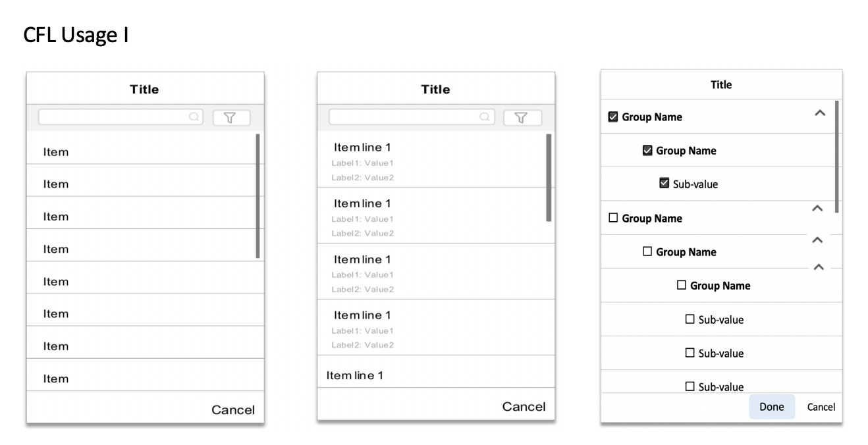Collapse the first checked Group Name chevron
Screen dimensions: 868x445
pyautogui.click(x=819, y=113)
